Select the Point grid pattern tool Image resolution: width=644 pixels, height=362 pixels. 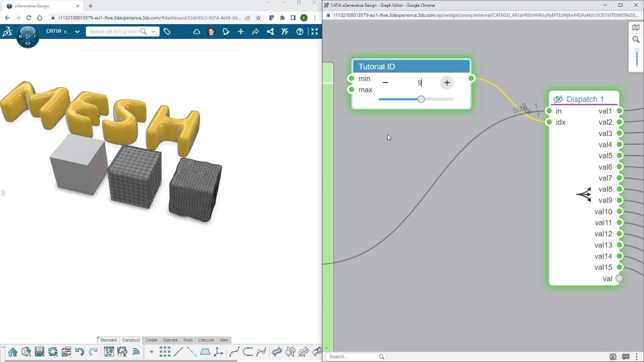(x=165, y=352)
